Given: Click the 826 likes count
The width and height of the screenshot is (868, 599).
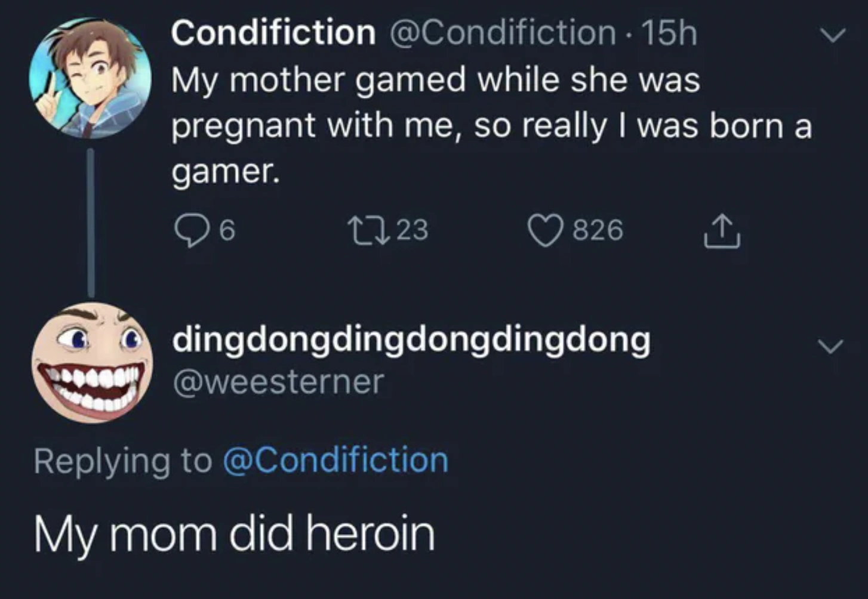Looking at the screenshot, I should [x=598, y=230].
